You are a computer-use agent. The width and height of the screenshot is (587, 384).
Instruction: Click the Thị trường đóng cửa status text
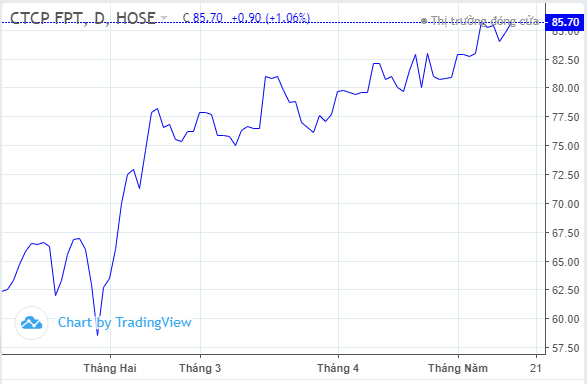485,21
